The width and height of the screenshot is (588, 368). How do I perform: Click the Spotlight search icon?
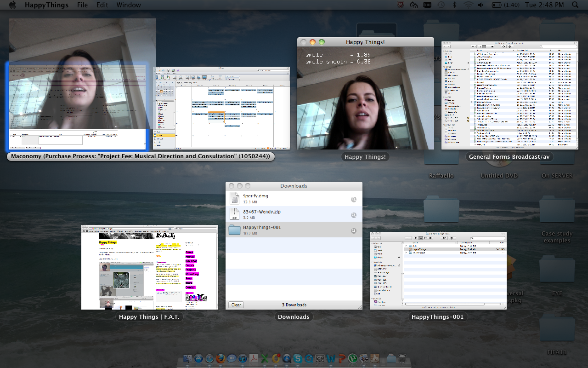click(x=575, y=5)
